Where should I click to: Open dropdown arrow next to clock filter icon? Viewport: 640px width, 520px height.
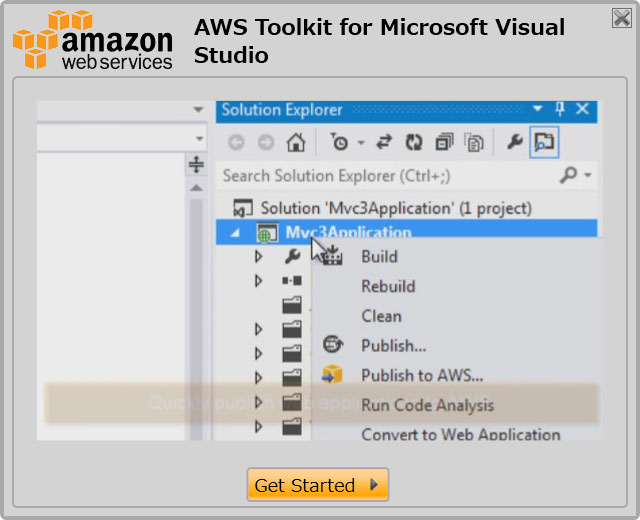(x=361, y=142)
